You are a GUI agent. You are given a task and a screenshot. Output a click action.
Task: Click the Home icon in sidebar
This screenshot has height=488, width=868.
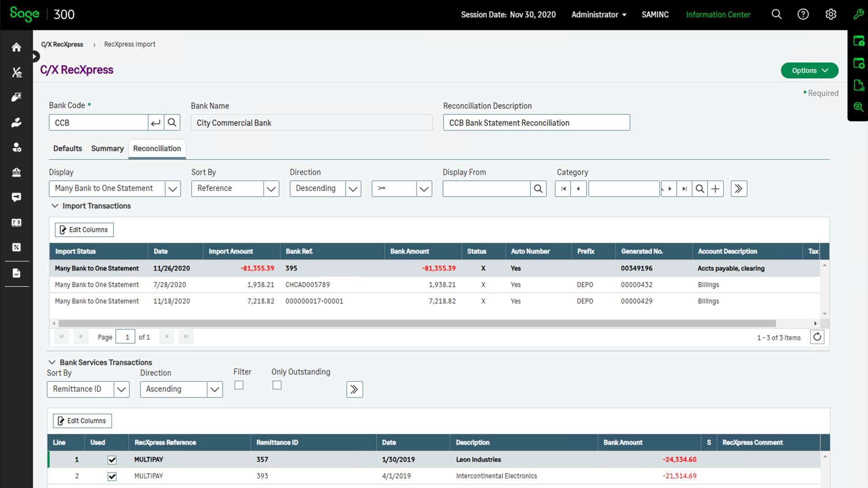16,47
